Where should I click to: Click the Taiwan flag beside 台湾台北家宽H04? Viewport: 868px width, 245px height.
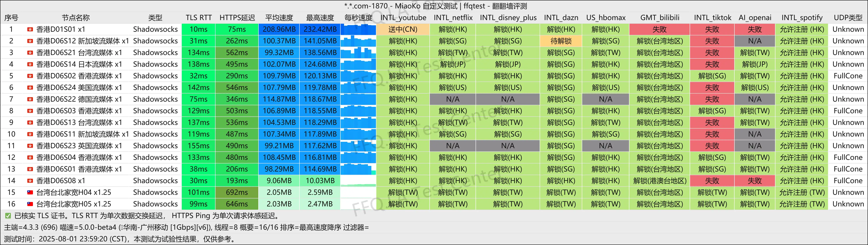coord(30,192)
